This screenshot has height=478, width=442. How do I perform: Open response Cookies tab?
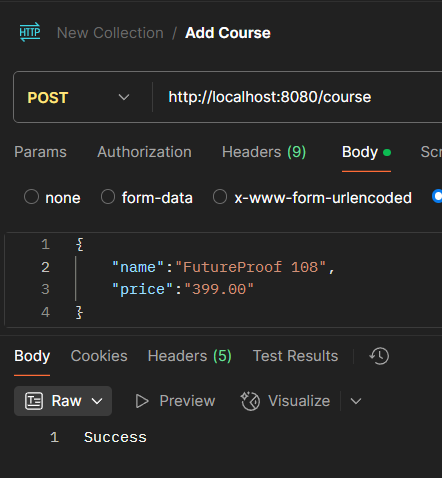(x=99, y=356)
